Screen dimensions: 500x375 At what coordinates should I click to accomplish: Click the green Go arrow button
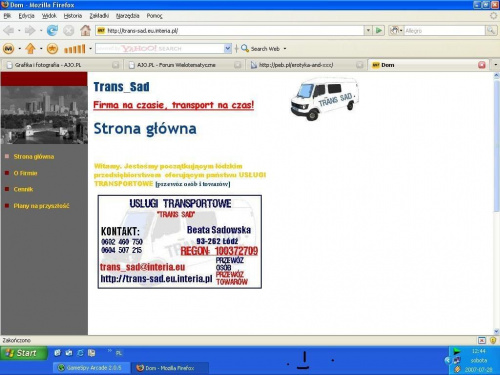(x=379, y=31)
